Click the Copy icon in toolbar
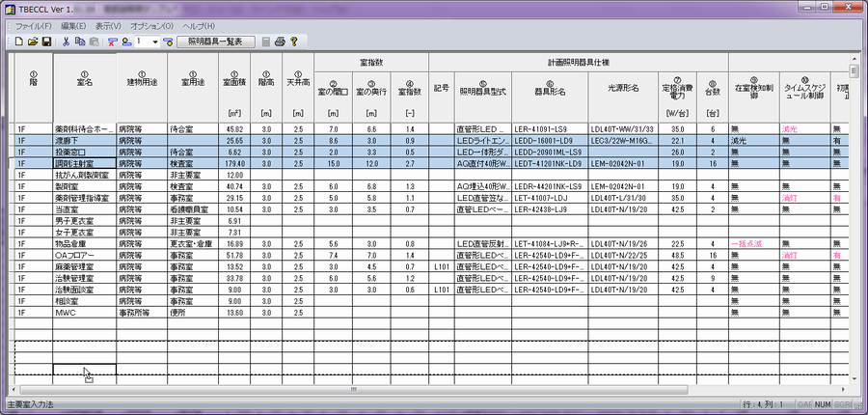 (x=79, y=42)
